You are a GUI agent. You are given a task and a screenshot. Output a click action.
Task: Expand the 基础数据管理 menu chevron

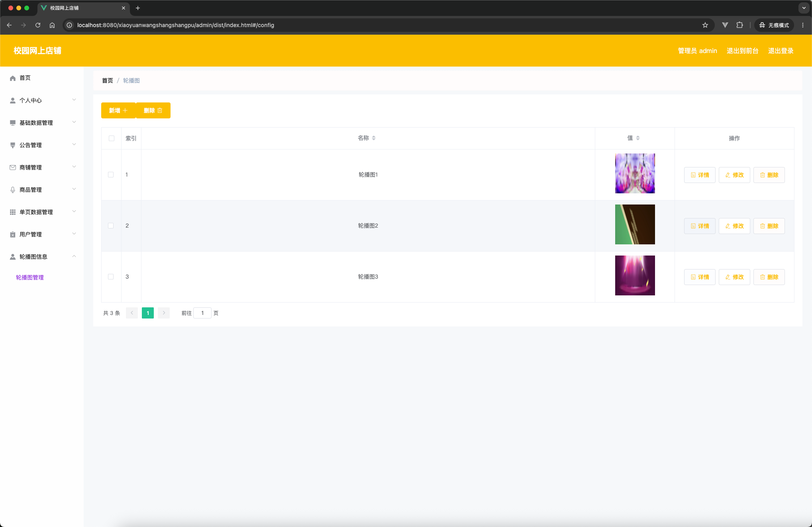click(x=74, y=122)
